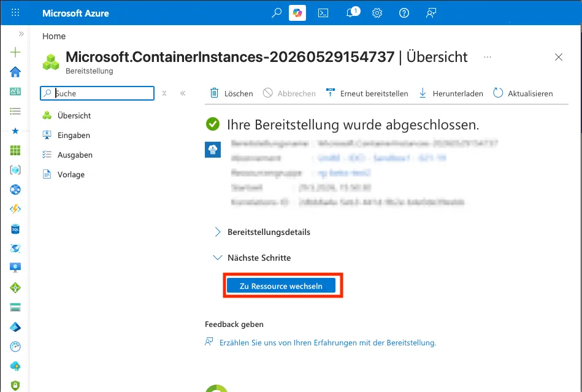582x392 pixels.
Task: Click Zu Ressource wechseln button
Action: (x=281, y=286)
